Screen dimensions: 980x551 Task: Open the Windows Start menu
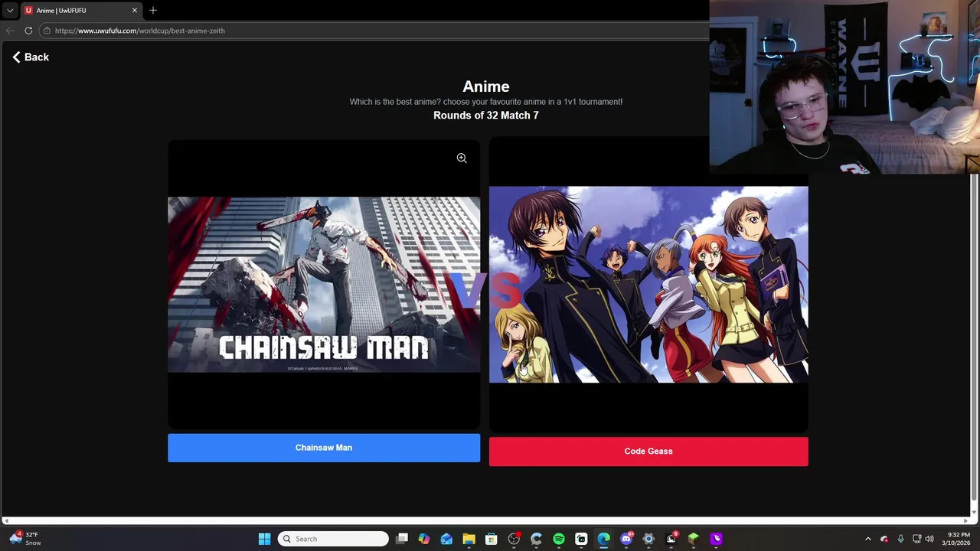coord(264,539)
